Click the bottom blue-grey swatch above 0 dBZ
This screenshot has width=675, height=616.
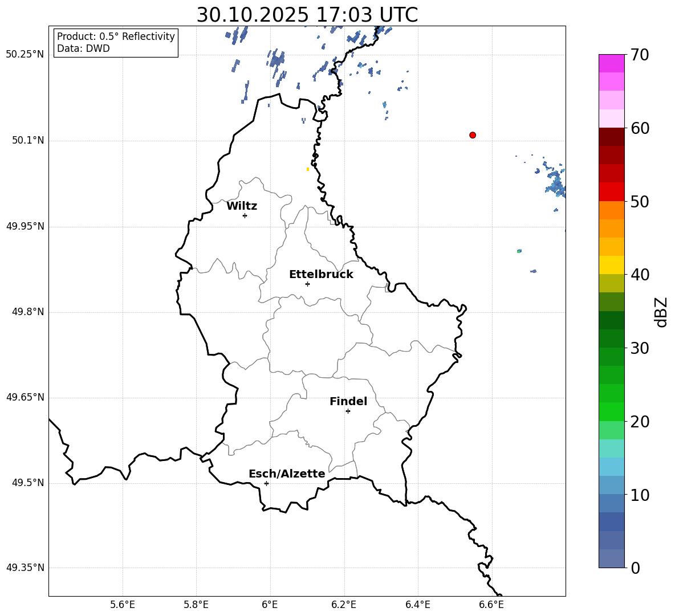612,558
